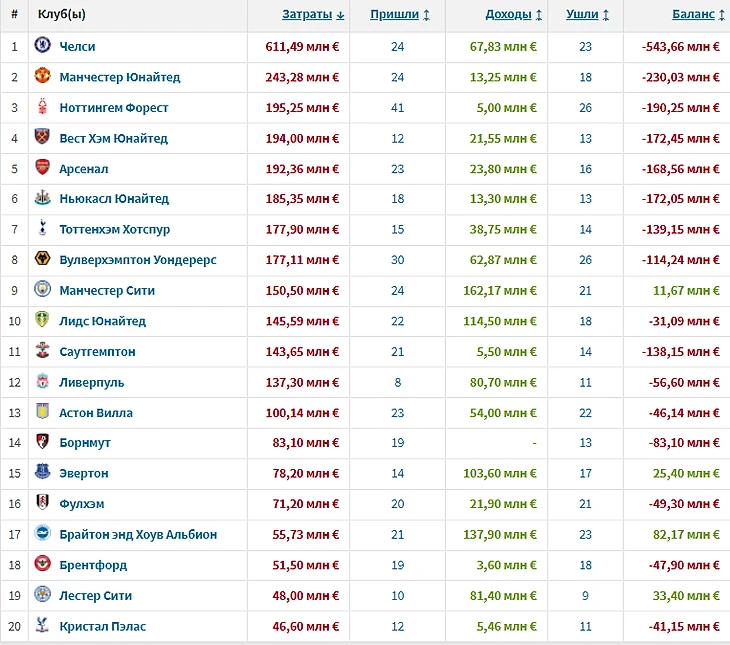Screen dimensions: 730x645
Task: Click the Leicester City crest icon
Action: (42, 595)
